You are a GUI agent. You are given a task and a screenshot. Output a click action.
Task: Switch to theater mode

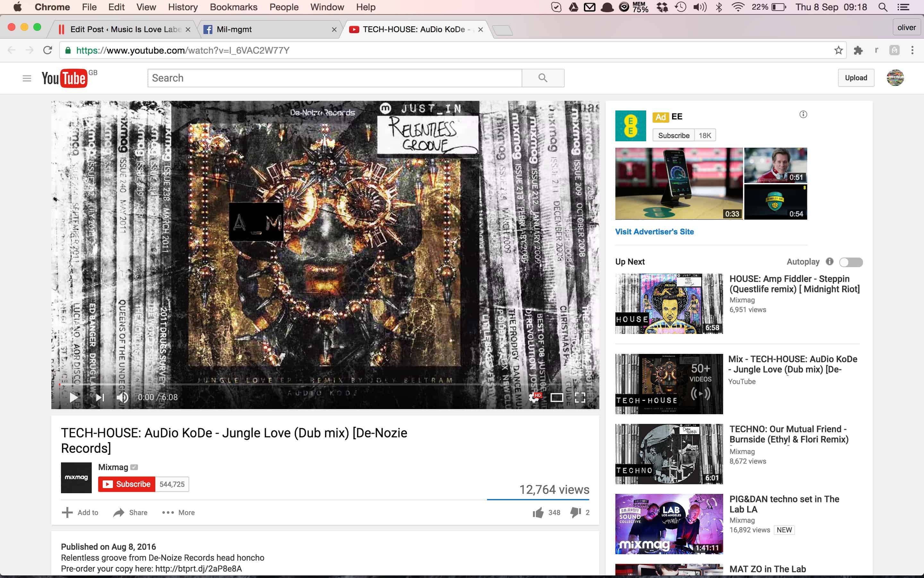coord(557,398)
